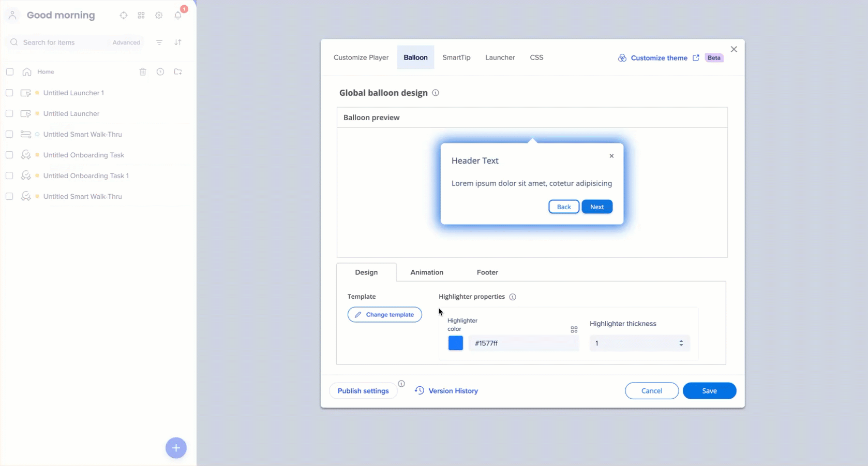
Task: Click the Change template button
Action: click(384, 315)
